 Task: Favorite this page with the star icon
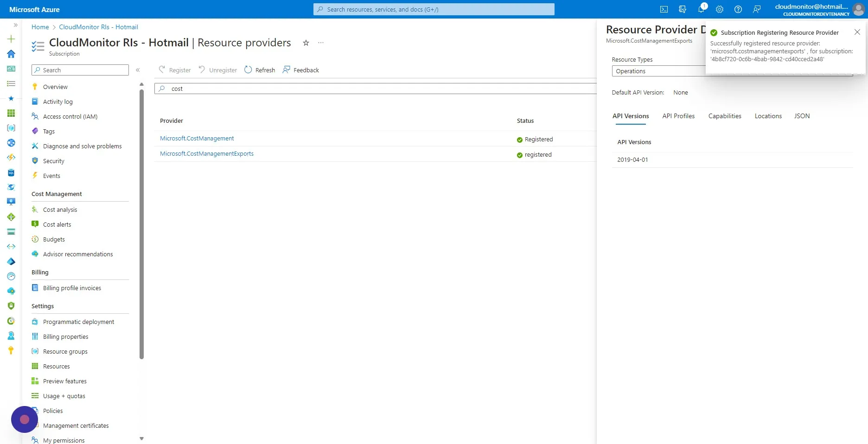306,43
